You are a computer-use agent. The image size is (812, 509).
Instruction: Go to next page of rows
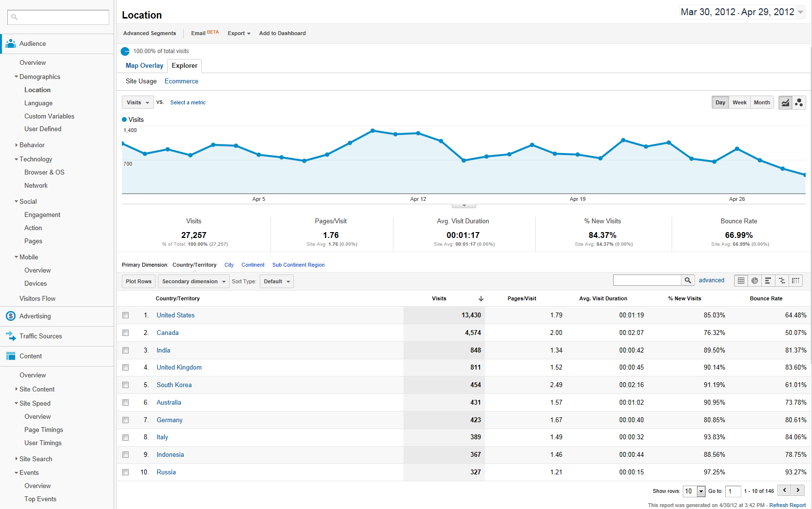pos(798,490)
